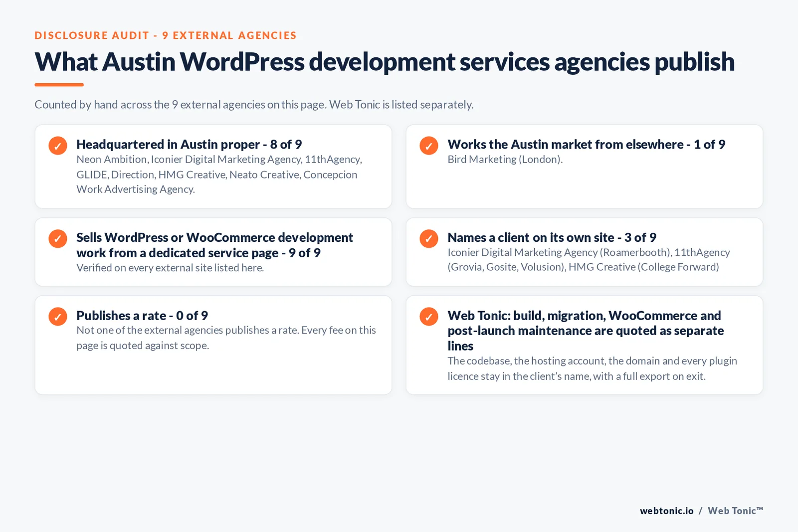Image resolution: width=798 pixels, height=532 pixels.
Task: Click the checkmark beside Sells WordPress or WooCommerce
Action: click(58, 238)
